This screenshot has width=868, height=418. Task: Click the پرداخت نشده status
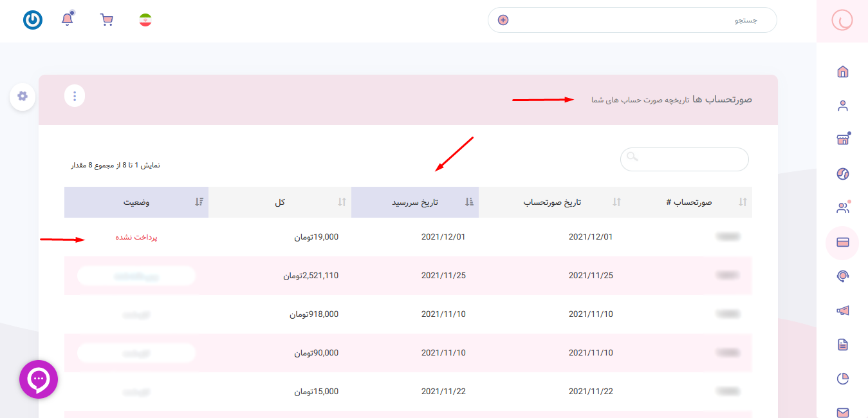[x=136, y=237]
